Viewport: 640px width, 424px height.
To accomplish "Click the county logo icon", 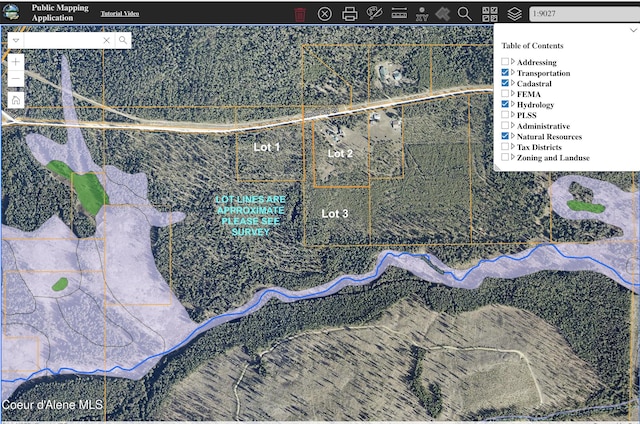I will [11, 12].
